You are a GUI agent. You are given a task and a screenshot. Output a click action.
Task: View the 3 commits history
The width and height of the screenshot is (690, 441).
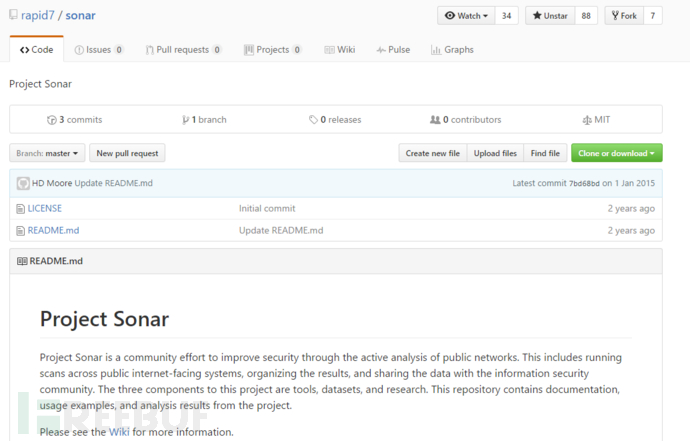tap(74, 120)
